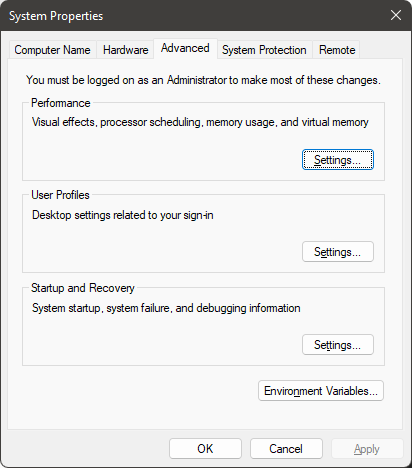The width and height of the screenshot is (412, 468).
Task: Click the Administrator login notice text
Action: pyautogui.click(x=203, y=80)
